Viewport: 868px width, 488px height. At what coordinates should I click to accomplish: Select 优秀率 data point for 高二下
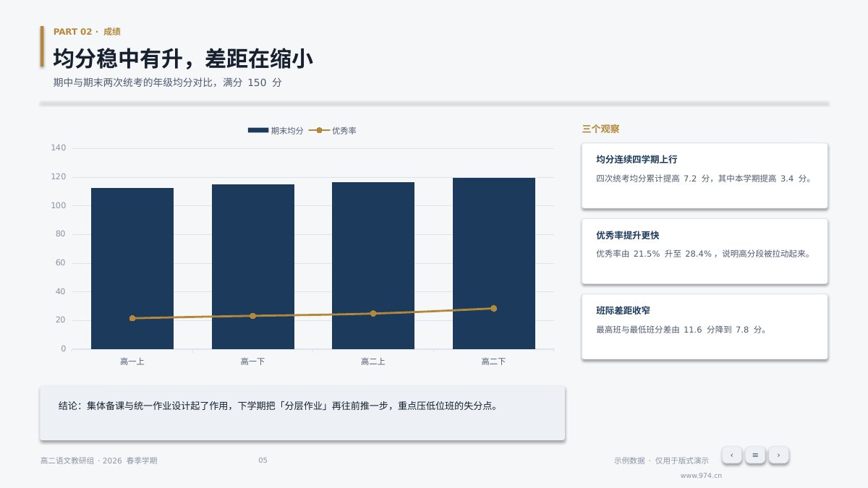pos(494,309)
